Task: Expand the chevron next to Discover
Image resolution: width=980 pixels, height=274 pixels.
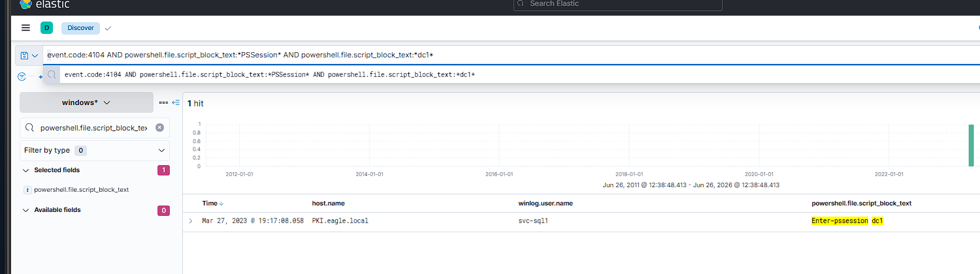Action: (x=108, y=28)
